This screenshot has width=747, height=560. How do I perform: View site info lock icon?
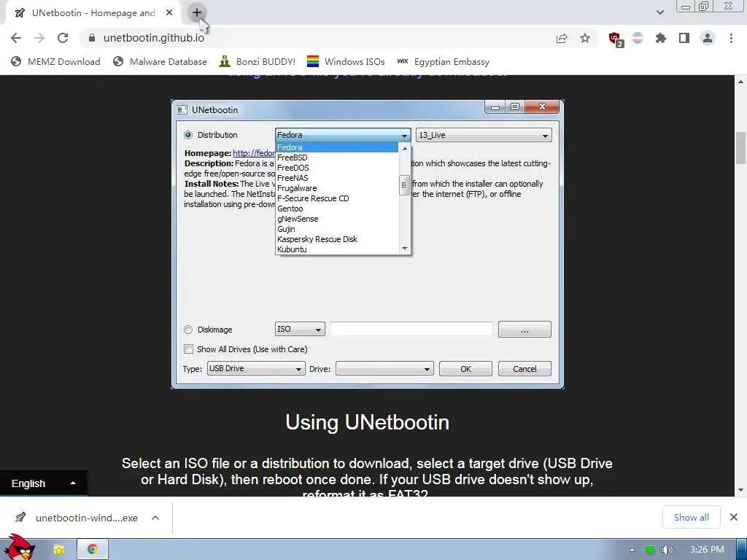pyautogui.click(x=92, y=38)
